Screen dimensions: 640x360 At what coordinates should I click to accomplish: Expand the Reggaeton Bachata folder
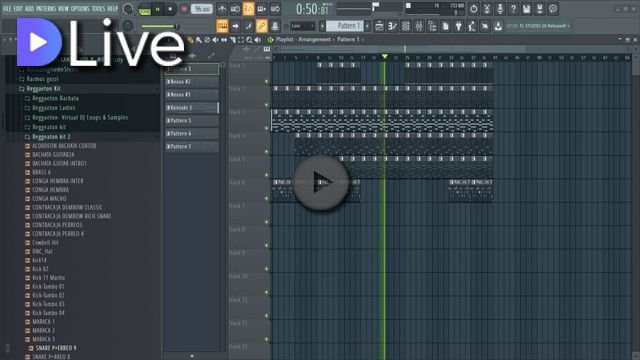click(51, 98)
